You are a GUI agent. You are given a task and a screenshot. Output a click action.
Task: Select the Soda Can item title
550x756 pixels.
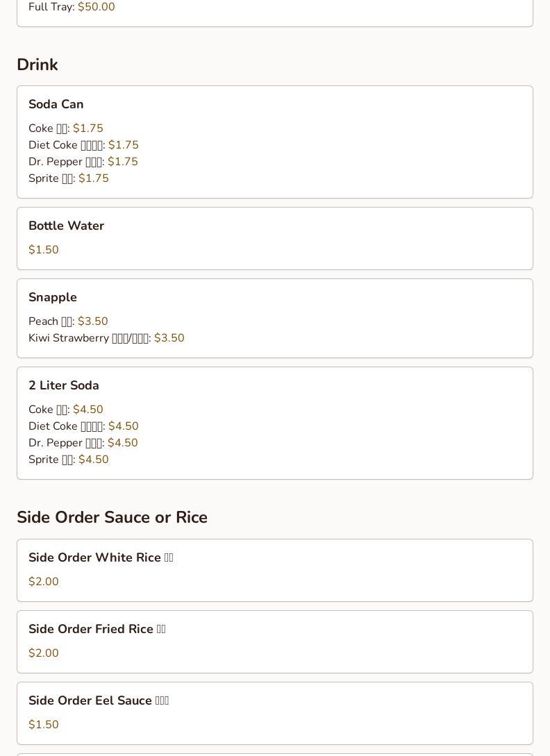[56, 104]
